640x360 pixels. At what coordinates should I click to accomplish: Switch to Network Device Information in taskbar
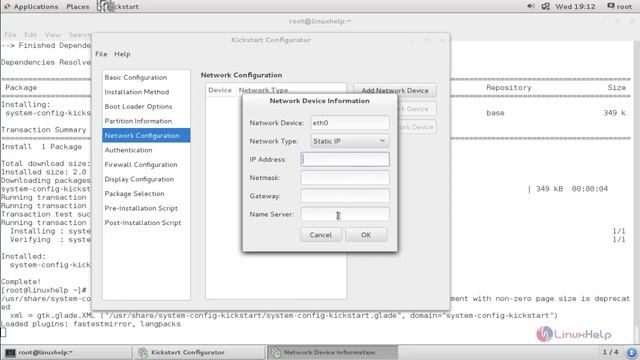pos(333,352)
